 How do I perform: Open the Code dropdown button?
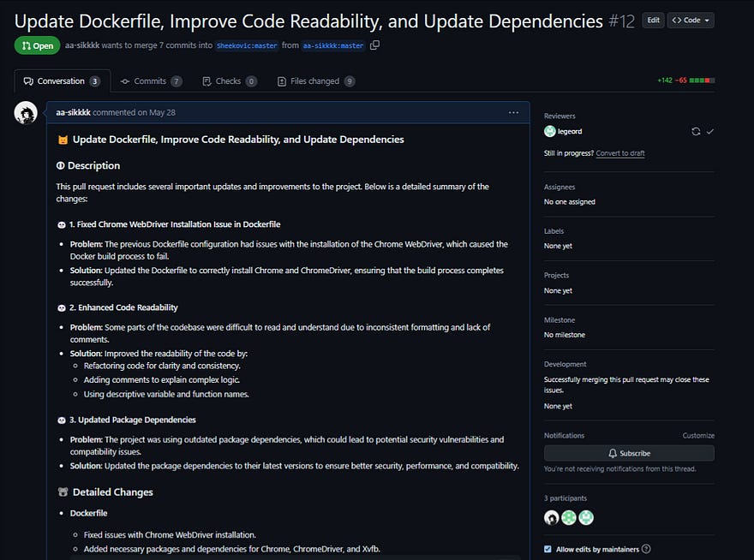691,21
